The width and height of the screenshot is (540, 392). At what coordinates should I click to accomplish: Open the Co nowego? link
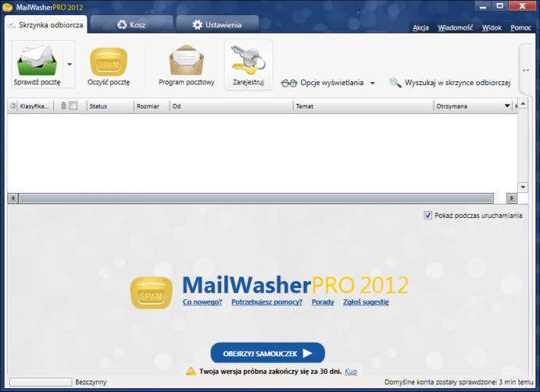[x=202, y=302]
